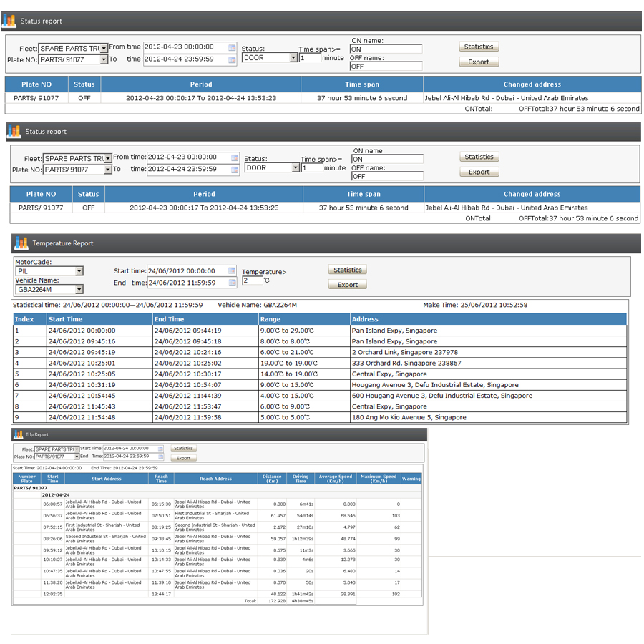This screenshot has height=644, width=644.
Task: Click the chart icon beside the Trip Report title
Action: [x=19, y=434]
